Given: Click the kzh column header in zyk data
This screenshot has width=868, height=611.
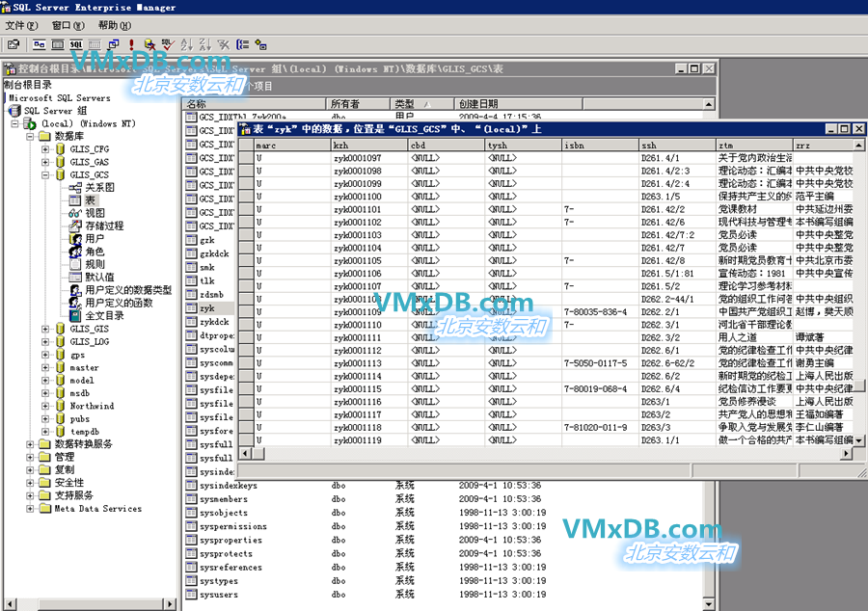Looking at the screenshot, I should pos(368,146).
